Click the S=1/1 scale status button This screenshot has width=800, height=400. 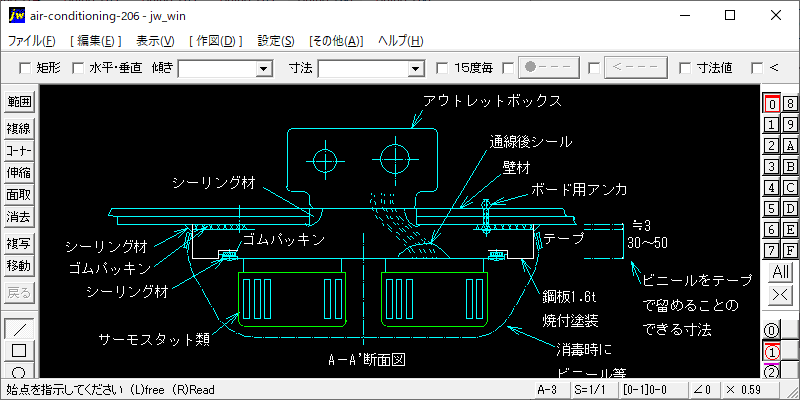593,390
